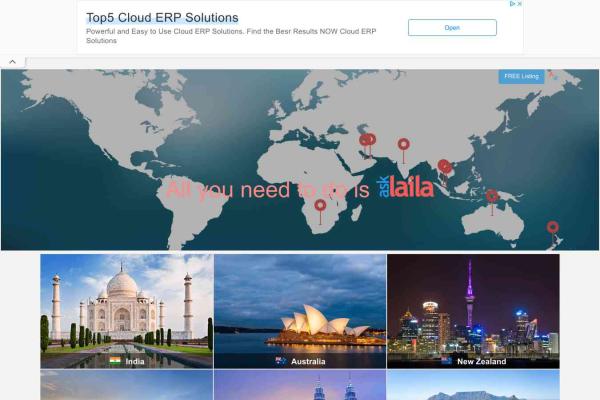The image size is (600, 400).
Task: Click the FREE Listing button
Action: [x=520, y=76]
